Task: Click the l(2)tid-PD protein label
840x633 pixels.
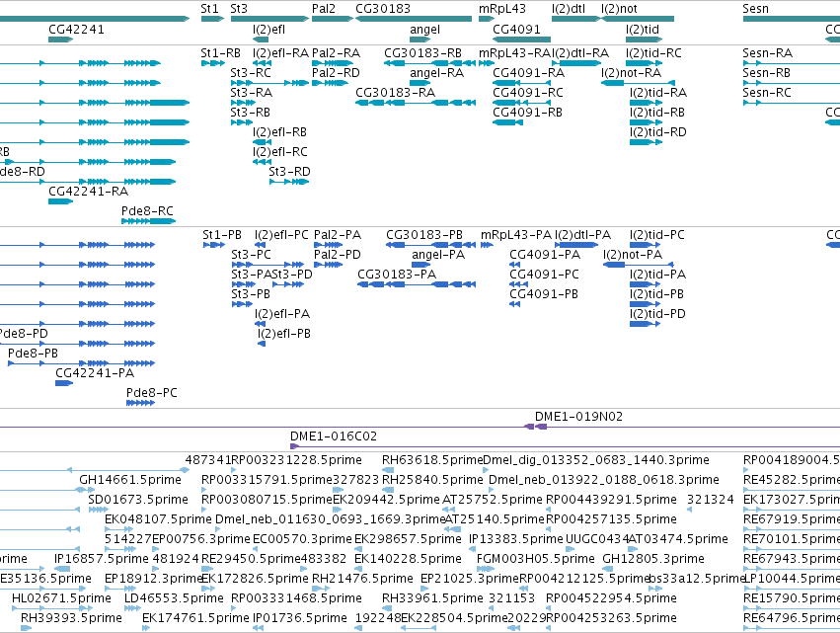Action: (657, 315)
